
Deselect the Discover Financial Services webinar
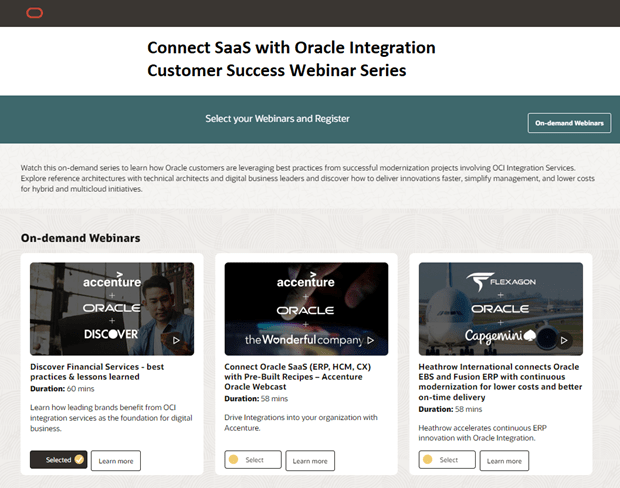click(x=58, y=460)
